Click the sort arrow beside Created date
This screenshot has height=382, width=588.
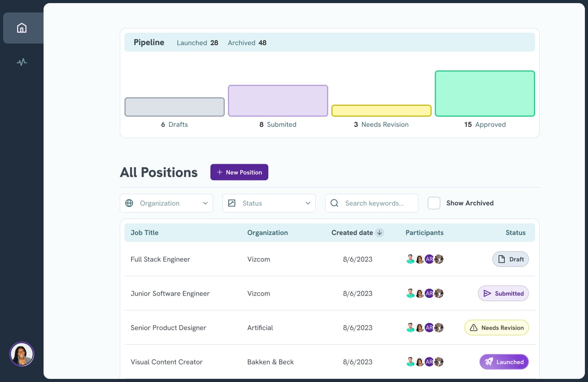[380, 233]
